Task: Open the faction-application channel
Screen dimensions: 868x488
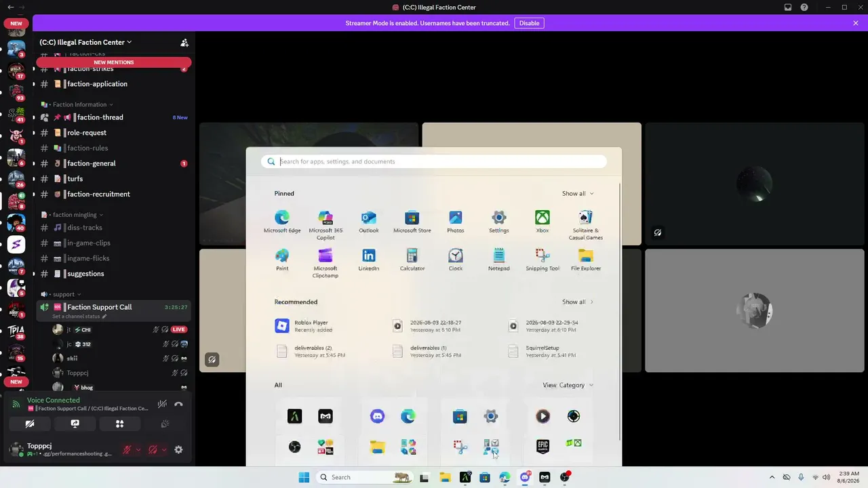Action: (113, 84)
